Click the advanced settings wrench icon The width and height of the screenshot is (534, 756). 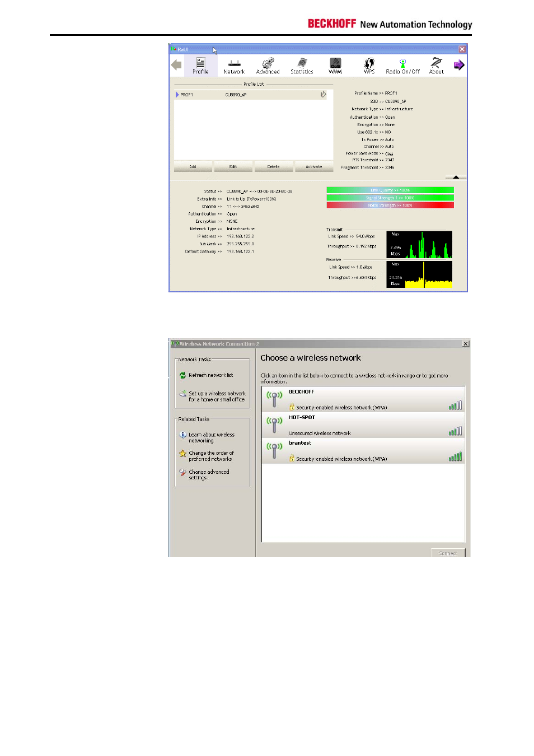click(182, 472)
